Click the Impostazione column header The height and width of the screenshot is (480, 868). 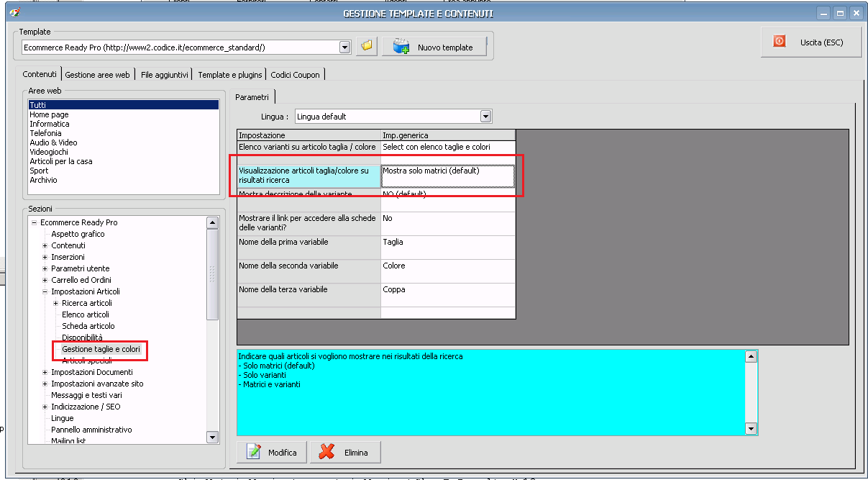(309, 135)
